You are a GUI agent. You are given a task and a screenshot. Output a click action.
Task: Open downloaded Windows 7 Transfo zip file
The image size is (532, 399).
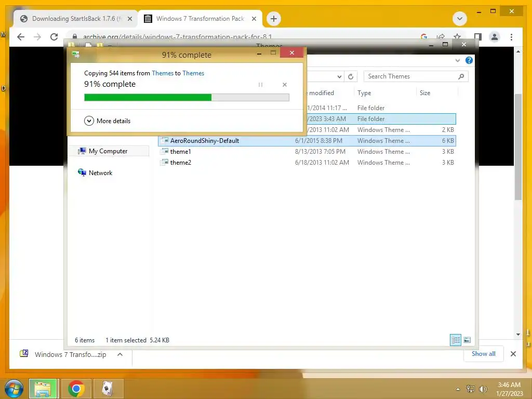63,354
